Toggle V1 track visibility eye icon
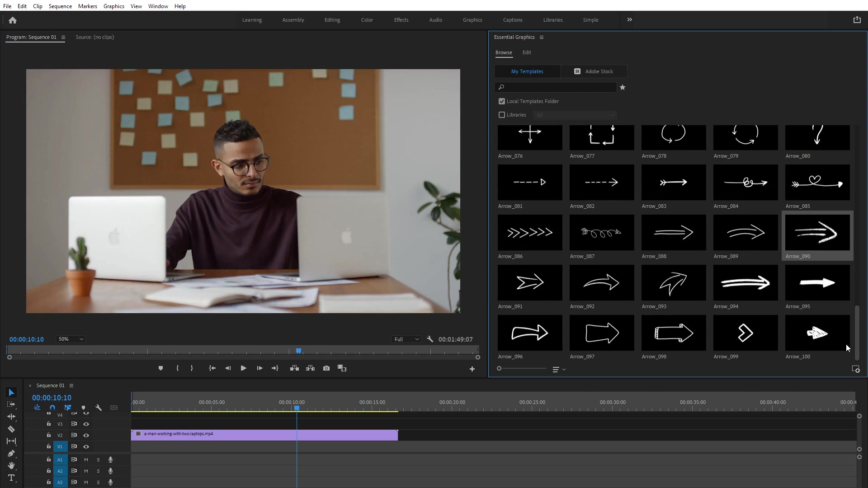This screenshot has width=868, height=488. click(x=86, y=446)
